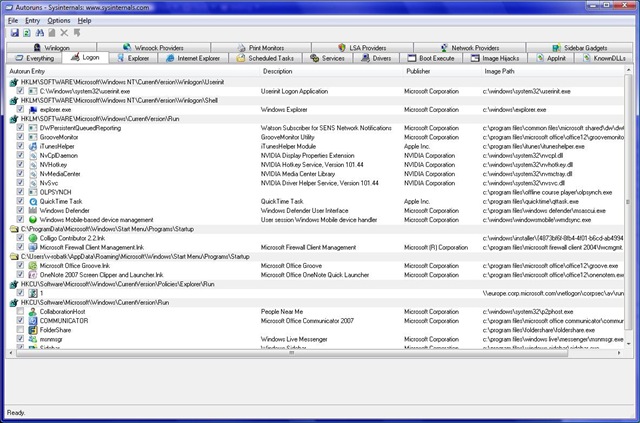
Task: Uncheck the GrooveMonitor autorun entry
Action: tap(20, 137)
